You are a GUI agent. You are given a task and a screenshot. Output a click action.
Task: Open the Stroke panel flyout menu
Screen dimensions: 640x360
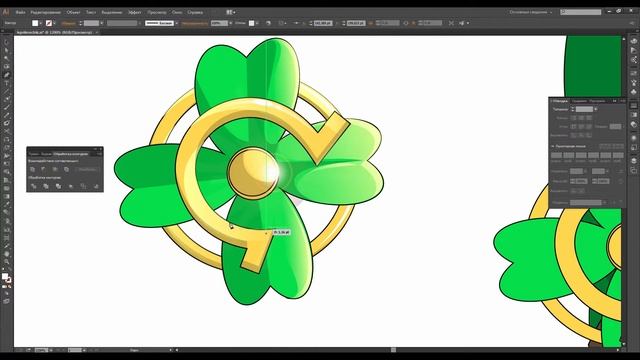point(622,101)
